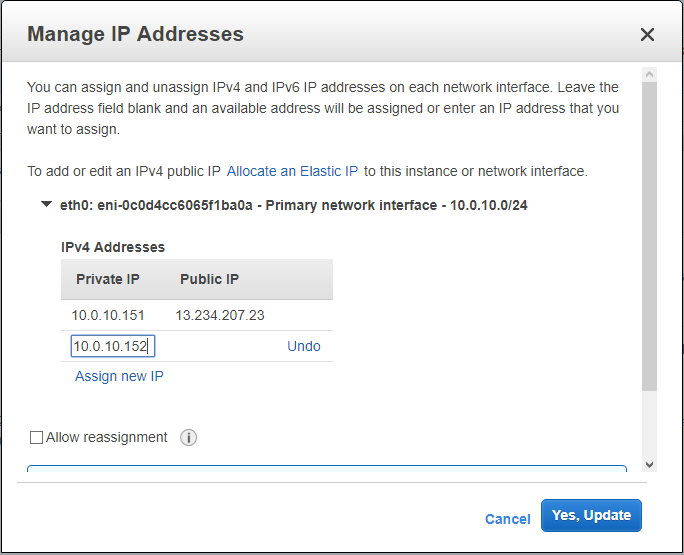Viewport: 684px width, 555px height.
Task: Close the Manage IP Addresses dialog
Action: [647, 35]
